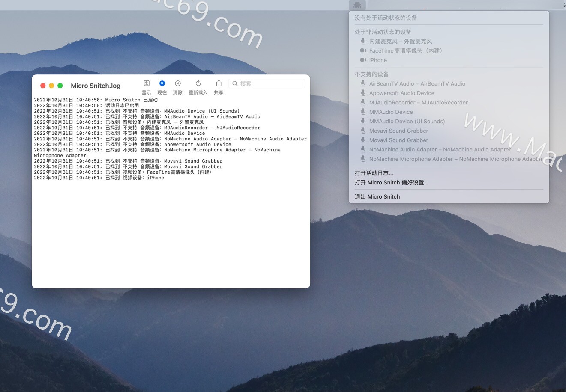Viewport: 566px width, 392px height.
Task: Click the search magnifier icon
Action: pos(235,84)
